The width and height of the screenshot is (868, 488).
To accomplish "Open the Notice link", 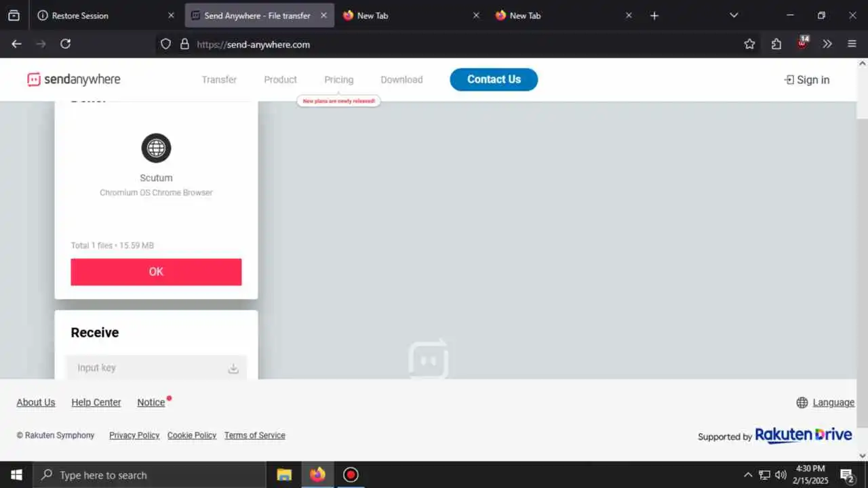I will [x=151, y=402].
